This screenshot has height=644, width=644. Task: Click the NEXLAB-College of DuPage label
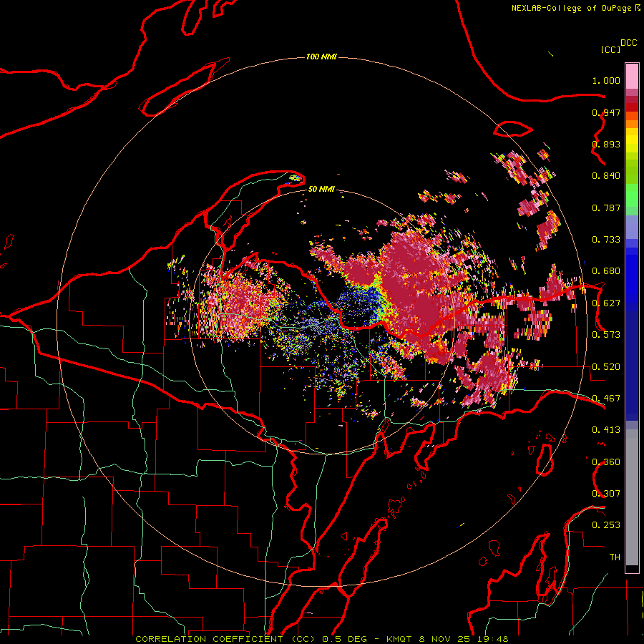[x=571, y=8]
